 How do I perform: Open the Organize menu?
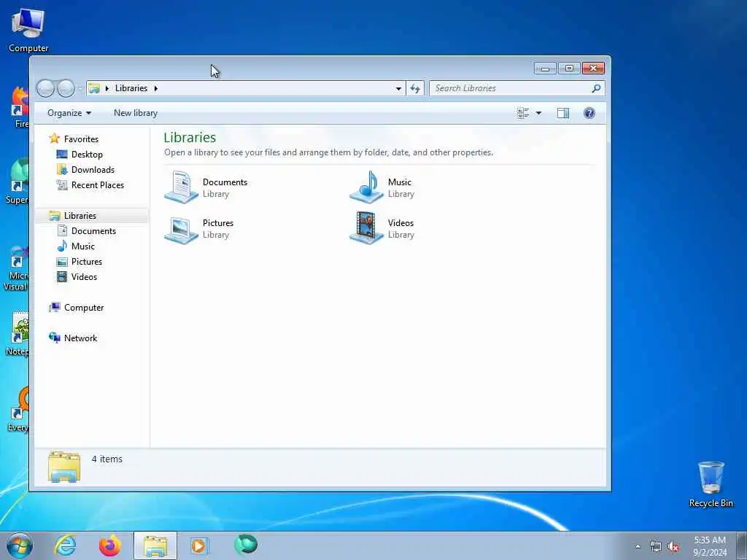point(69,113)
